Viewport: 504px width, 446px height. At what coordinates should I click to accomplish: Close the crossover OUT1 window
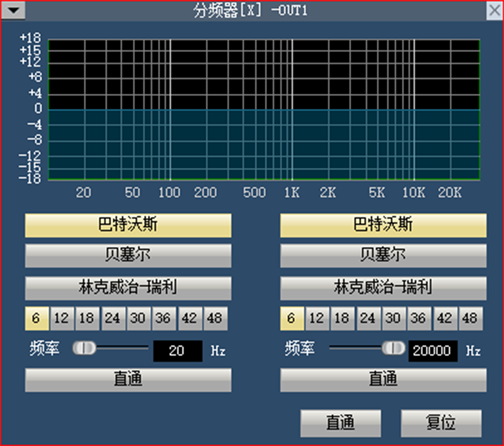pos(494,10)
